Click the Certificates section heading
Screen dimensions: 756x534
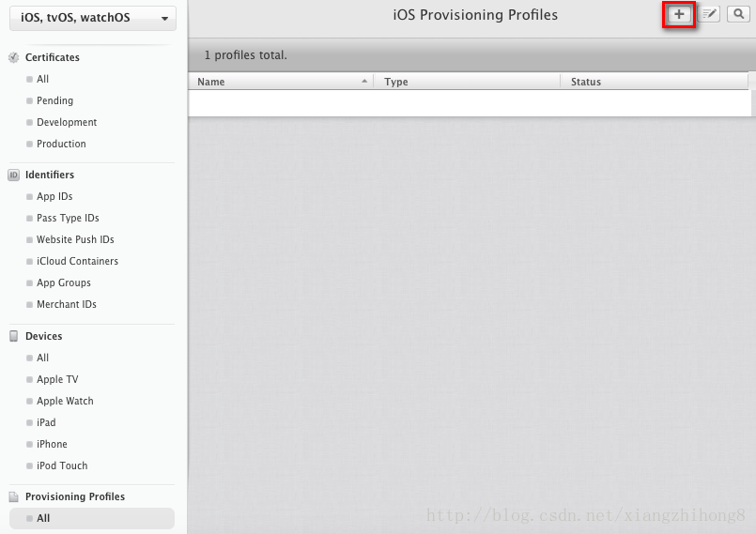[x=52, y=57]
